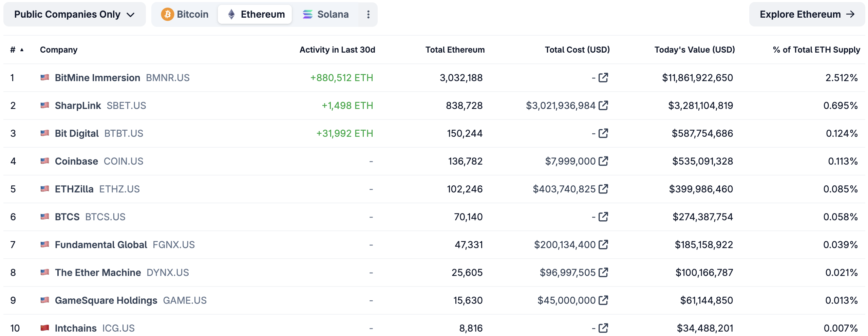Expand Public Companies Only dropdown
The height and width of the screenshot is (336, 868).
(74, 14)
